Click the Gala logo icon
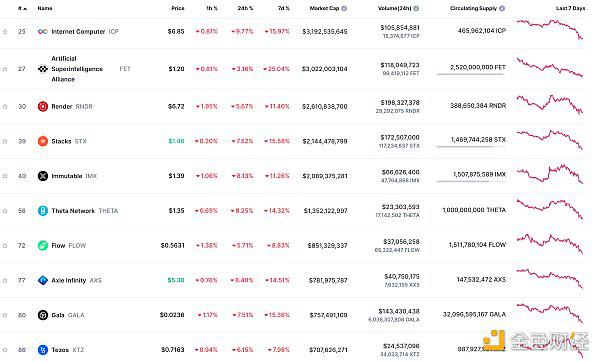 click(x=42, y=315)
